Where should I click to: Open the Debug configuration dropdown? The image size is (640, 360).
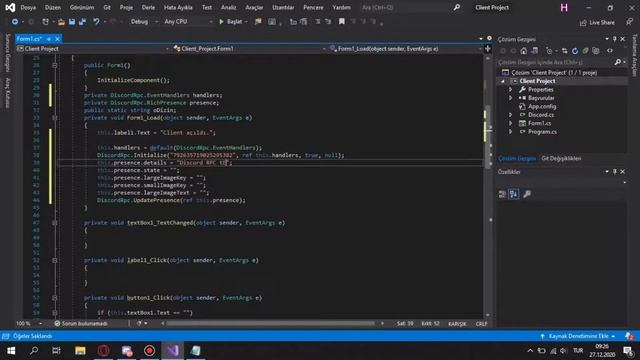(x=144, y=22)
